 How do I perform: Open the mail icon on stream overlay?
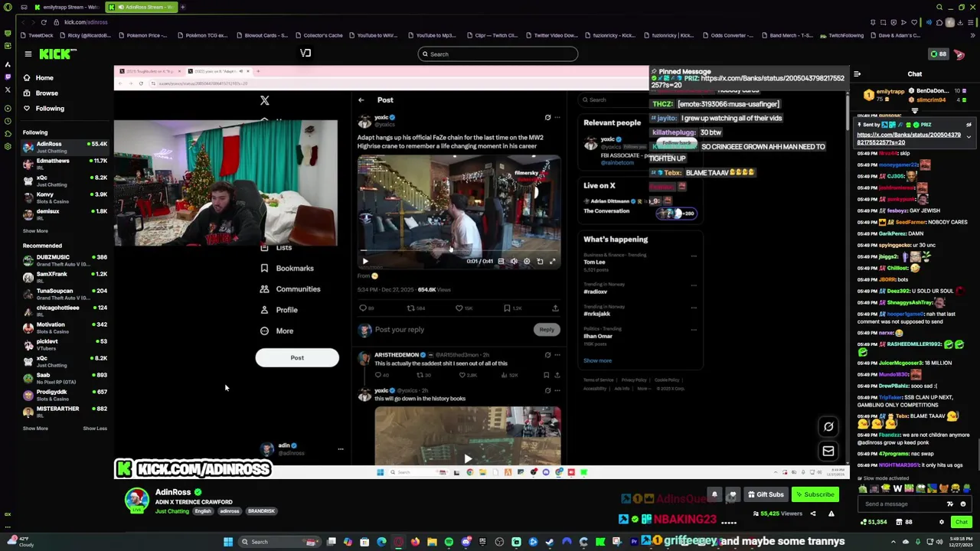point(828,452)
